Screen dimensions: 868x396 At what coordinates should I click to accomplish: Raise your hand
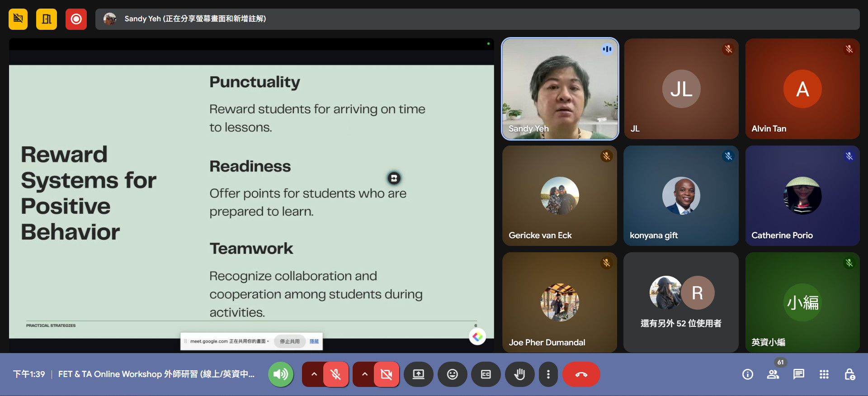point(519,374)
